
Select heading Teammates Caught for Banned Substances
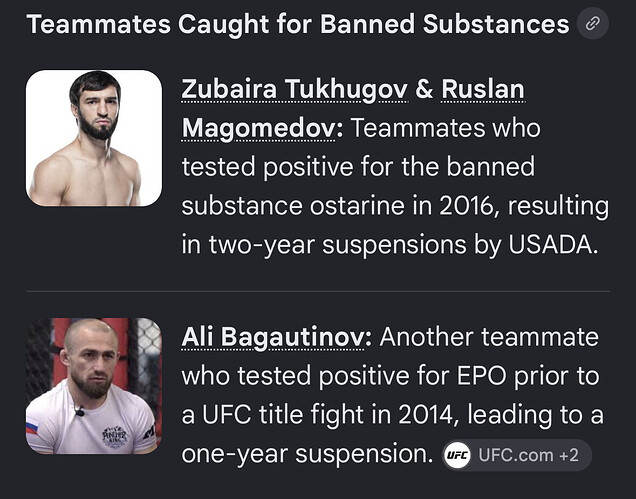click(298, 24)
